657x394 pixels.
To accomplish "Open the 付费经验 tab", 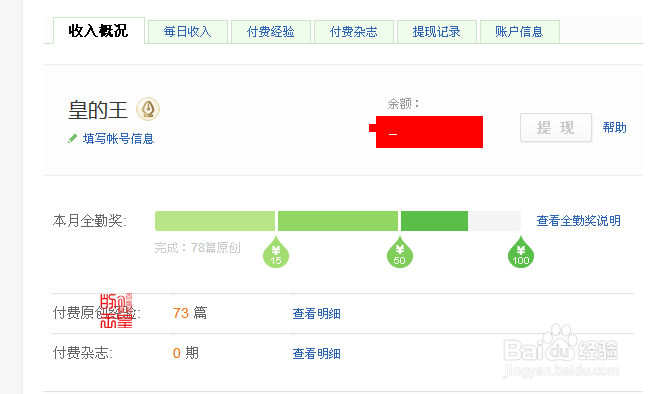I will tap(271, 32).
